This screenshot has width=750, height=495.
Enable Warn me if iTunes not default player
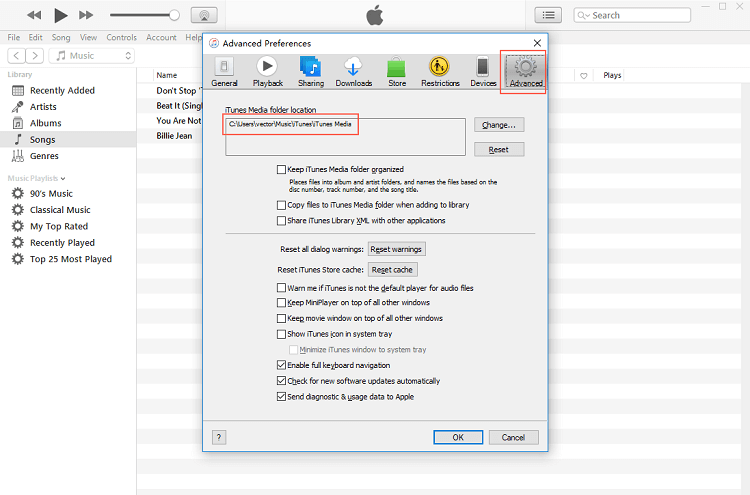click(281, 288)
